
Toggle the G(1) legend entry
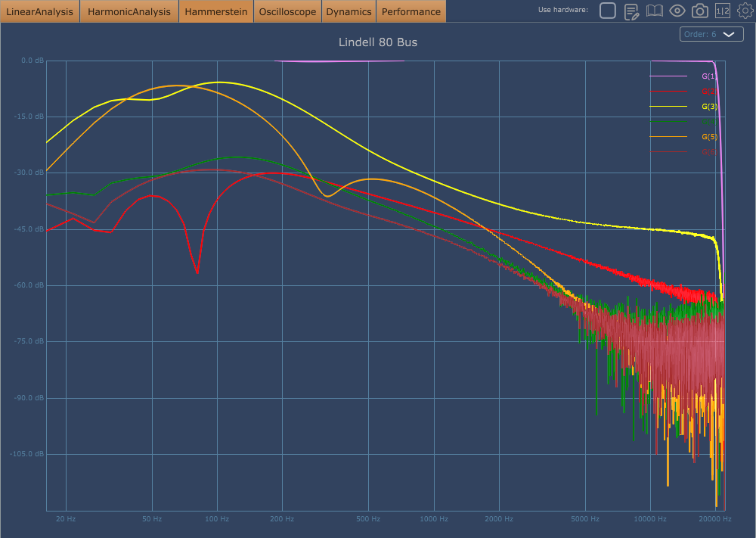(709, 76)
